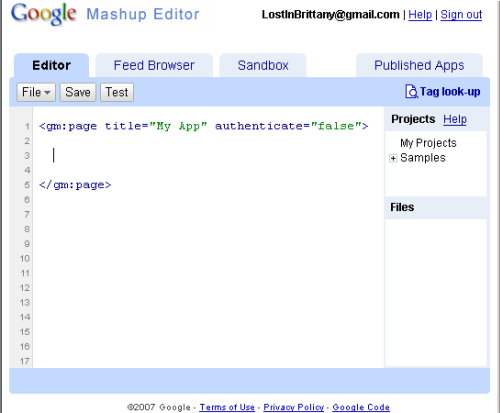Click the Test button
Image resolution: width=500 pixels, height=413 pixels.
coord(117,92)
